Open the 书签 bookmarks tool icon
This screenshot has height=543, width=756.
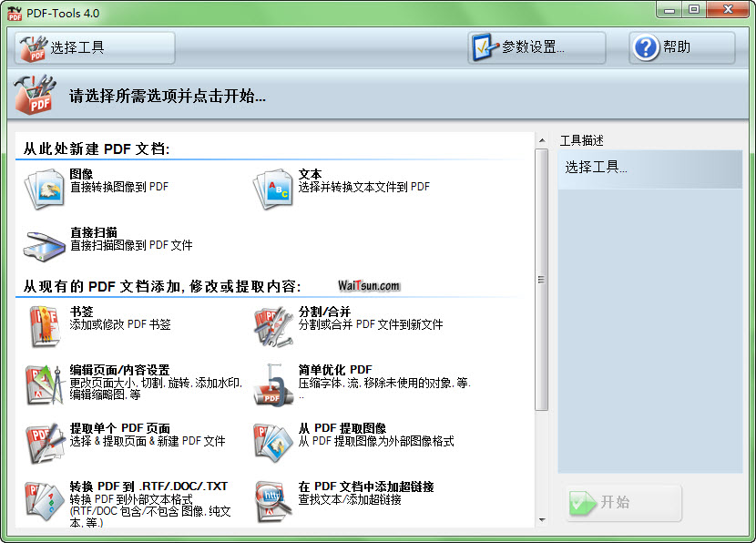click(44, 325)
